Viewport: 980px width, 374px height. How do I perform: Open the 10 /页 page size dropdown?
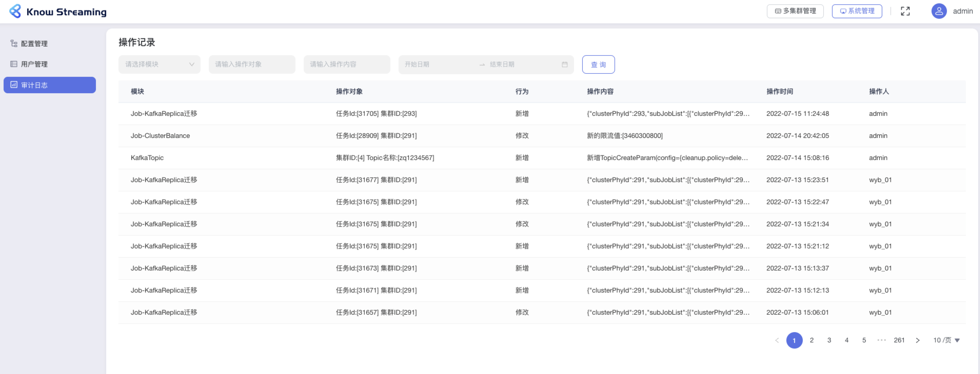tap(946, 340)
